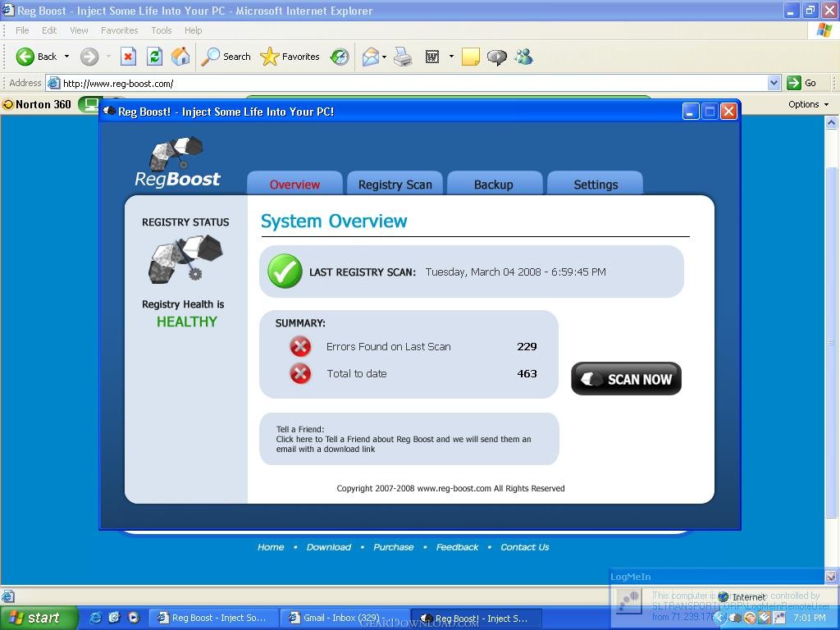Go to the browser Home page icon
This screenshot has width=840, height=630.
pyautogui.click(x=180, y=57)
